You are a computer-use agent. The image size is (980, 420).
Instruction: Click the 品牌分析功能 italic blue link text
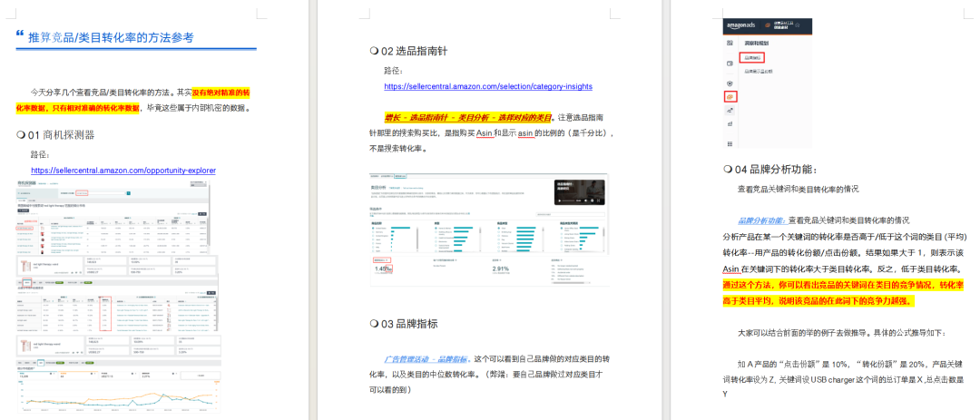tap(761, 220)
